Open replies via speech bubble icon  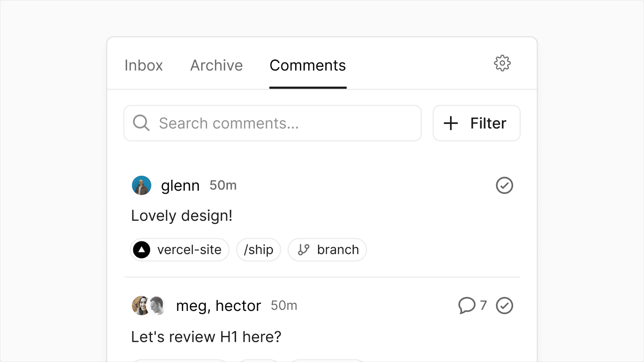click(467, 305)
